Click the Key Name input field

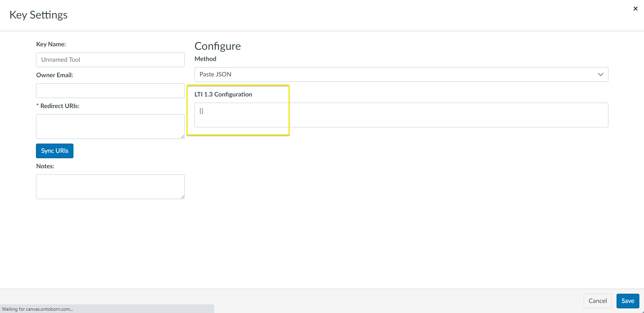110,60
